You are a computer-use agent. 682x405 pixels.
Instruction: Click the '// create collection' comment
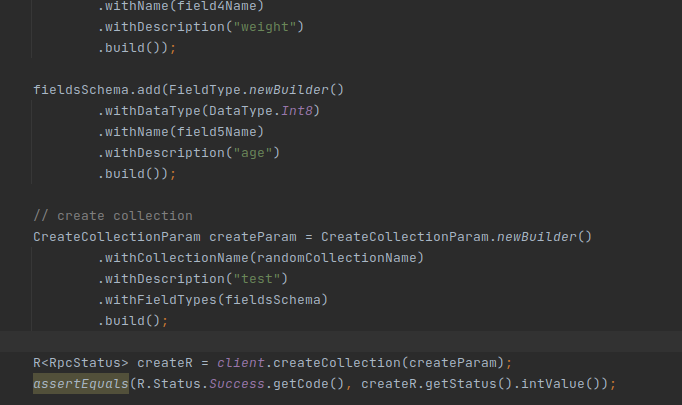pyautogui.click(x=113, y=216)
